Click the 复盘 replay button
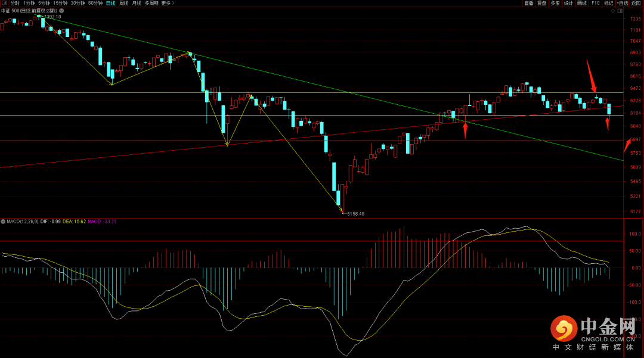 point(541,3)
